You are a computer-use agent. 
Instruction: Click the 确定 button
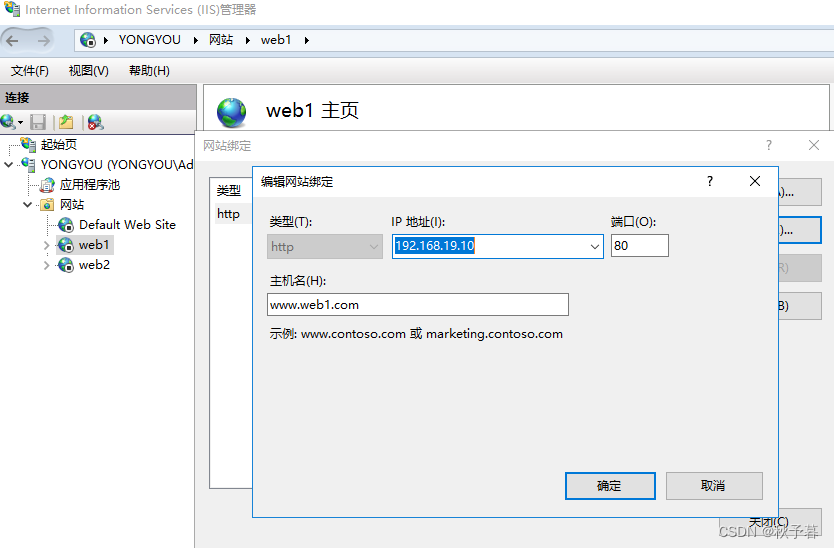point(610,486)
